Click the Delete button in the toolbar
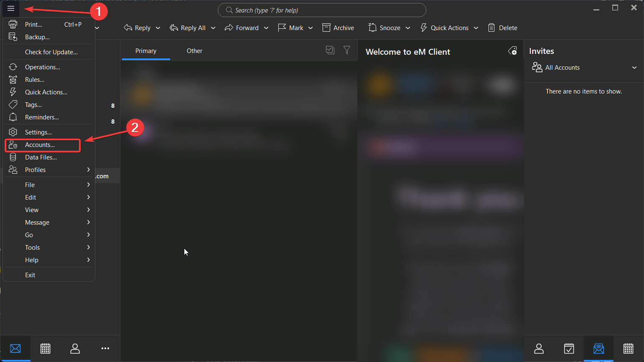Screen dimensions: 644x362 503,28
